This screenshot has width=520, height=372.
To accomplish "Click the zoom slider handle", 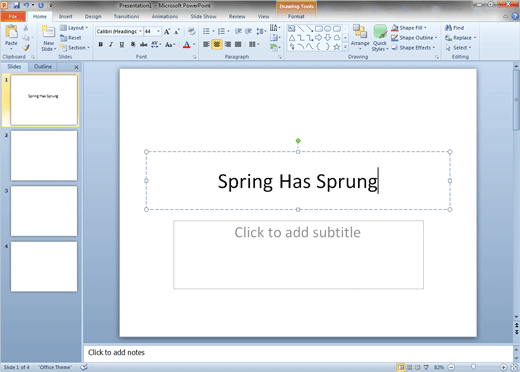I will pos(473,367).
